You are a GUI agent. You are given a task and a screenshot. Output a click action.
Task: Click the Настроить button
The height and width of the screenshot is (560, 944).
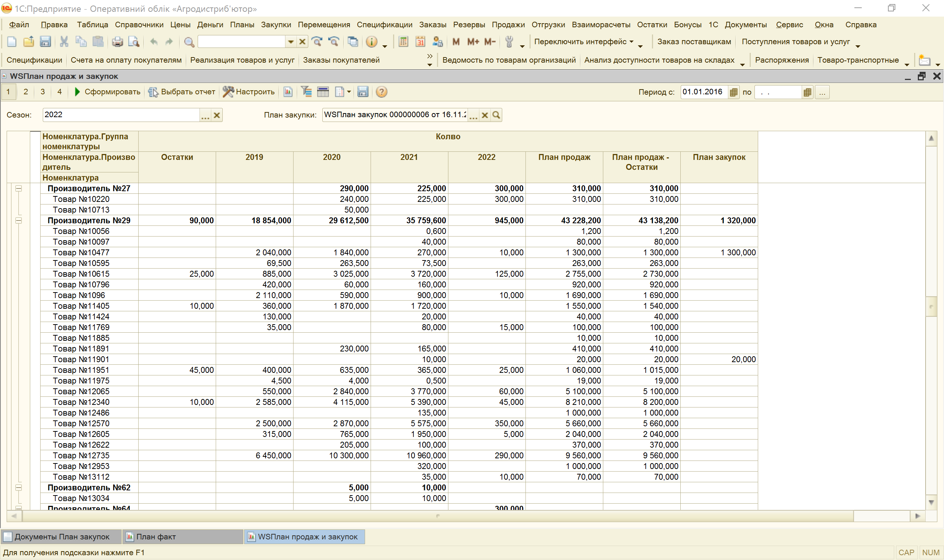pos(249,92)
